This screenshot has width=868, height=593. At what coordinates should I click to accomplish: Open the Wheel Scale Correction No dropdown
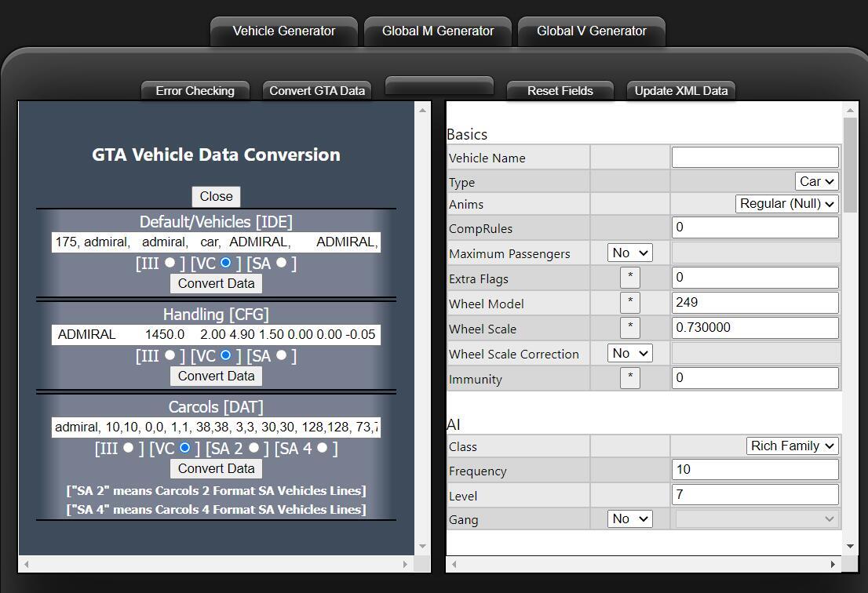pyautogui.click(x=630, y=353)
